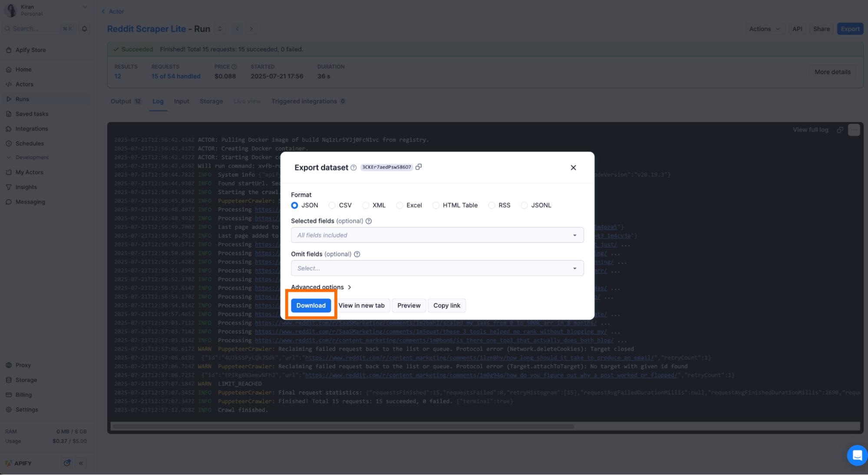This screenshot has width=868, height=475.
Task: Copy dataset ID with copy icon
Action: (419, 167)
